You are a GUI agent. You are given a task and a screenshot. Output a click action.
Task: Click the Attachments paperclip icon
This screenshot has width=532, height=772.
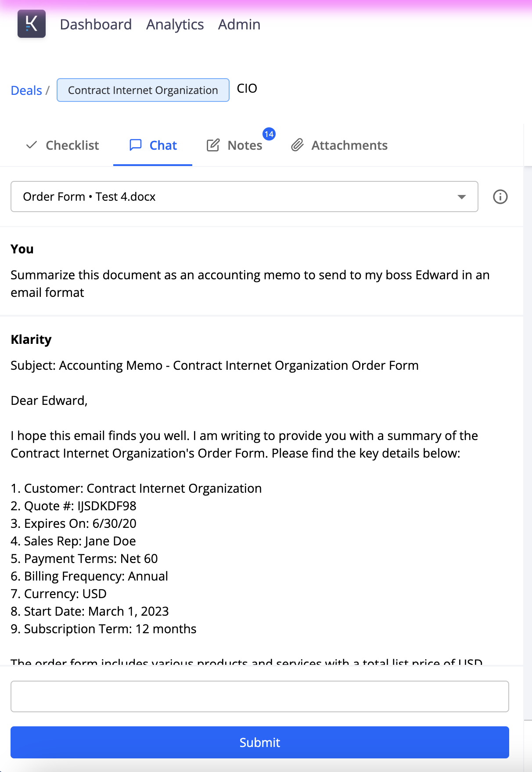(x=298, y=145)
